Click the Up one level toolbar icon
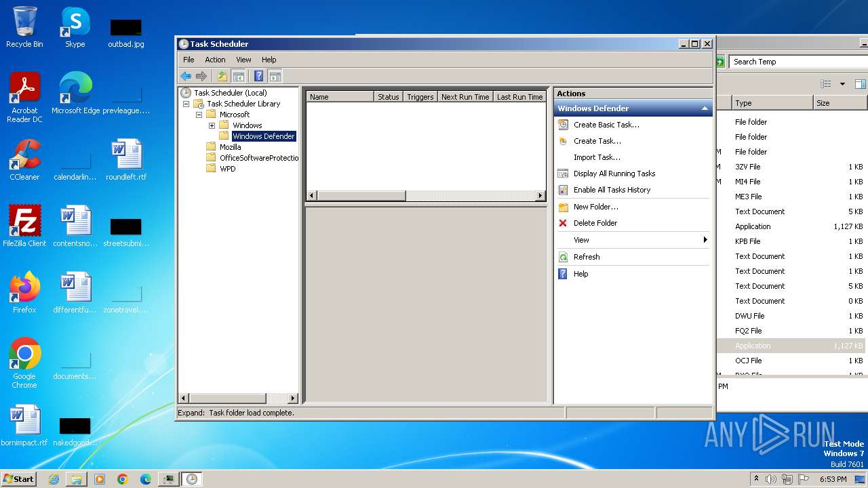868x488 pixels. (x=222, y=76)
